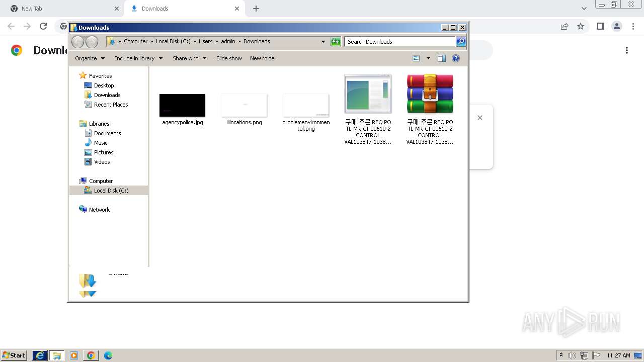The width and height of the screenshot is (644, 362).
Task: Click the Chrome tab search chevron
Action: [584, 9]
